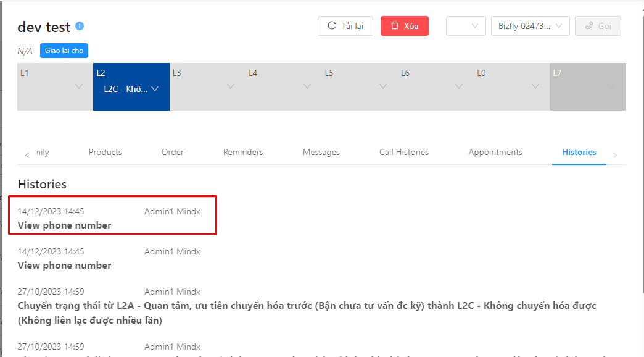Expand the L1 stage dropdown chevron
Screen dimensions: 644x357
pos(79,86)
